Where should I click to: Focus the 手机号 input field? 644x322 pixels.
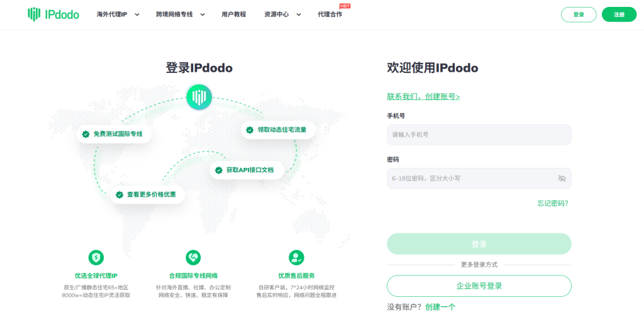point(479,135)
